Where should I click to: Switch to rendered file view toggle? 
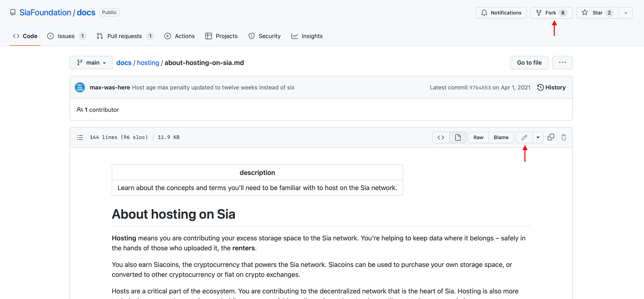click(458, 137)
